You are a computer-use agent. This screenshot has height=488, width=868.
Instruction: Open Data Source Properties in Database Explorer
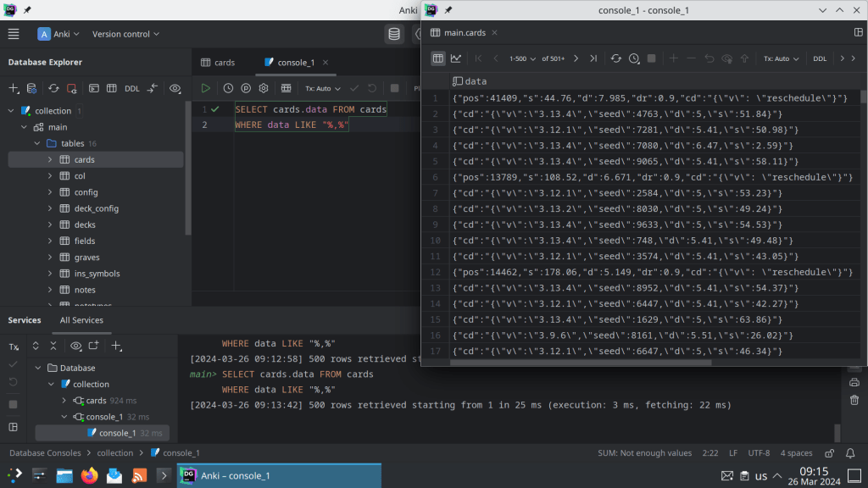(x=32, y=88)
